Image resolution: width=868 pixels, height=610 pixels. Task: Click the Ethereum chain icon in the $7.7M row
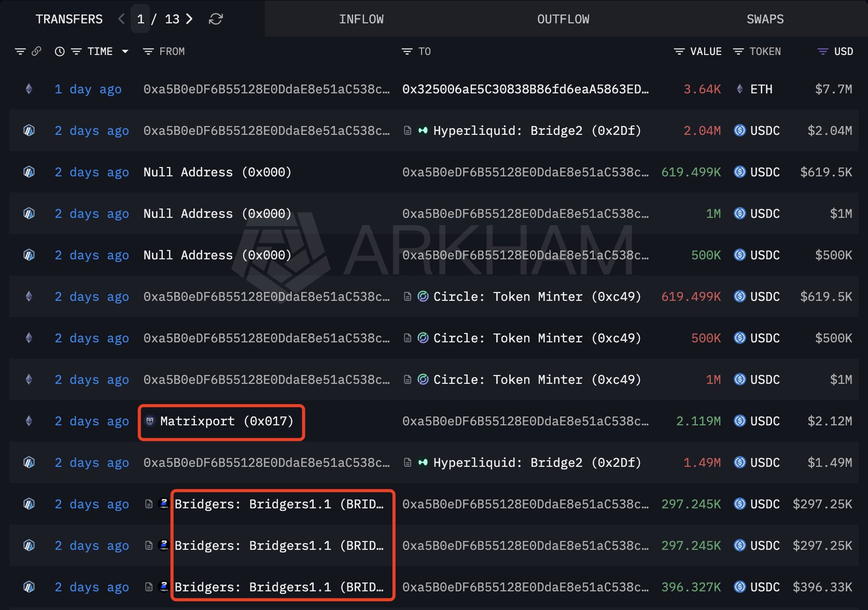29,89
